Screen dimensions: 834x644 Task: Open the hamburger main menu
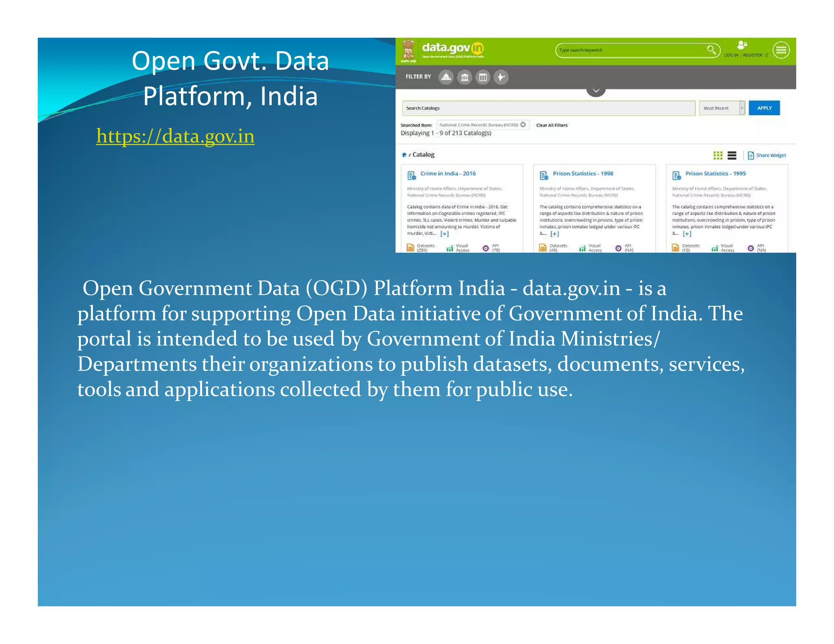click(x=781, y=50)
